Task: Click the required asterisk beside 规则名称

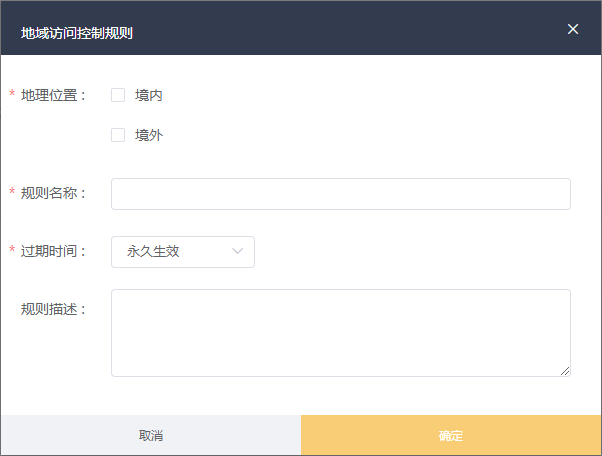Action: coord(12,193)
